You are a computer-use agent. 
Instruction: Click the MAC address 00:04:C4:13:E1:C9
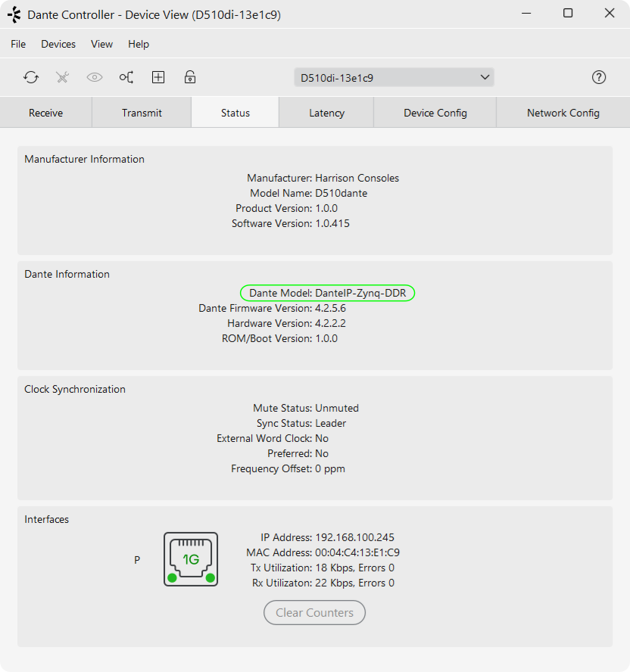coord(357,553)
